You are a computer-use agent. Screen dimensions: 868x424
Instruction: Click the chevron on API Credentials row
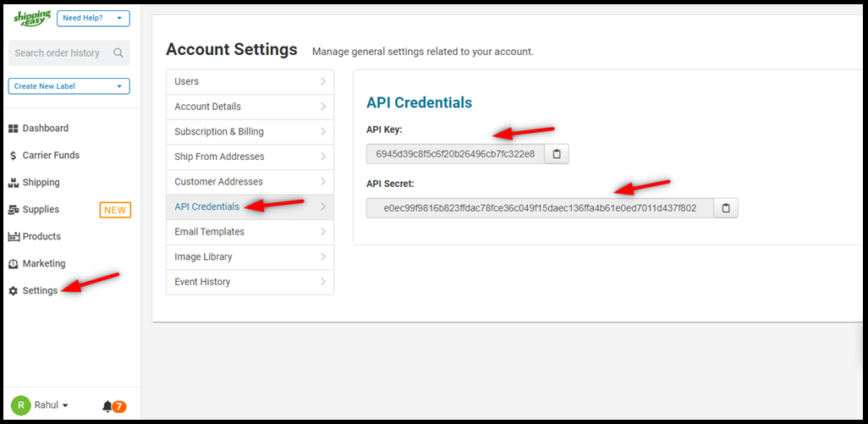pyautogui.click(x=323, y=207)
